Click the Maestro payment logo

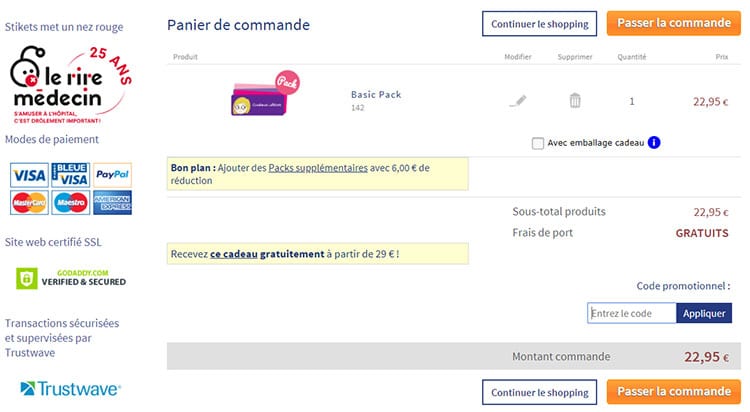(70, 202)
